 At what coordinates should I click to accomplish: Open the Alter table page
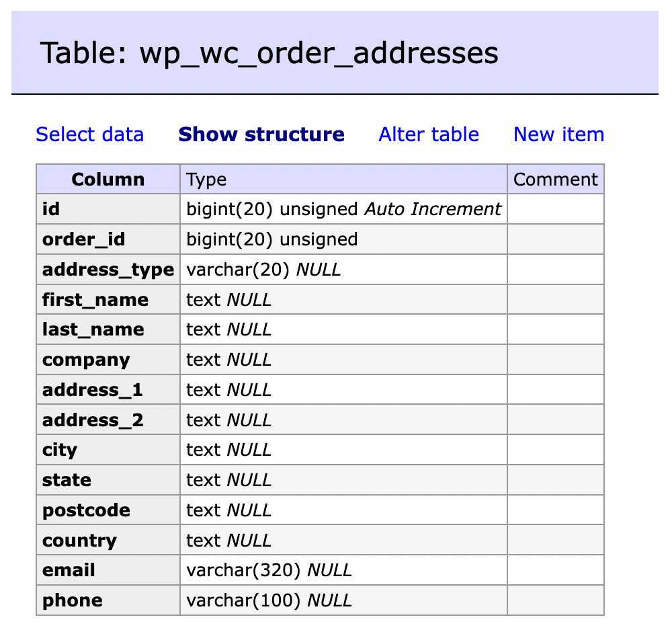tap(428, 134)
